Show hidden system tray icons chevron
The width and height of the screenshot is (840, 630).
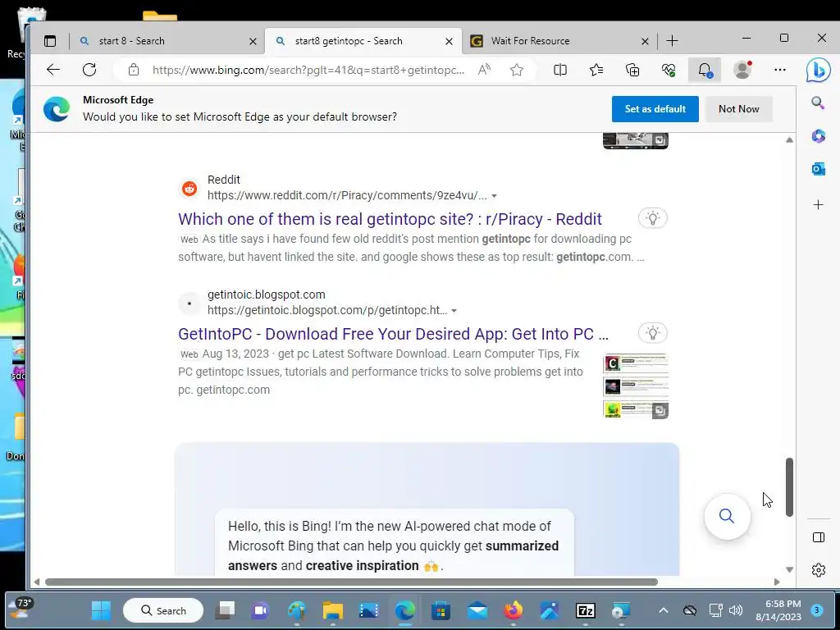coord(663,610)
